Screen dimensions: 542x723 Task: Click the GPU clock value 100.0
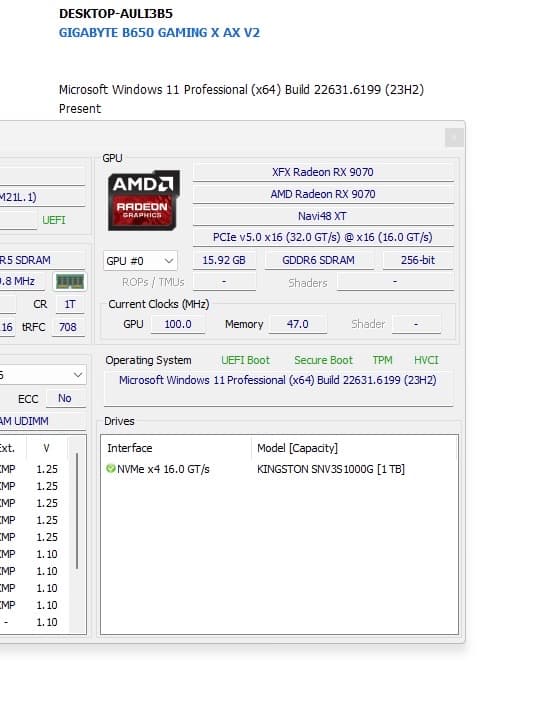coord(178,324)
